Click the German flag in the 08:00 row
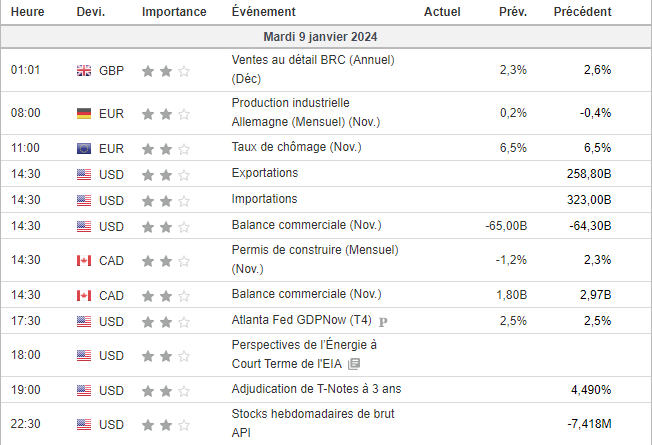This screenshot has width=652, height=445. [x=84, y=113]
